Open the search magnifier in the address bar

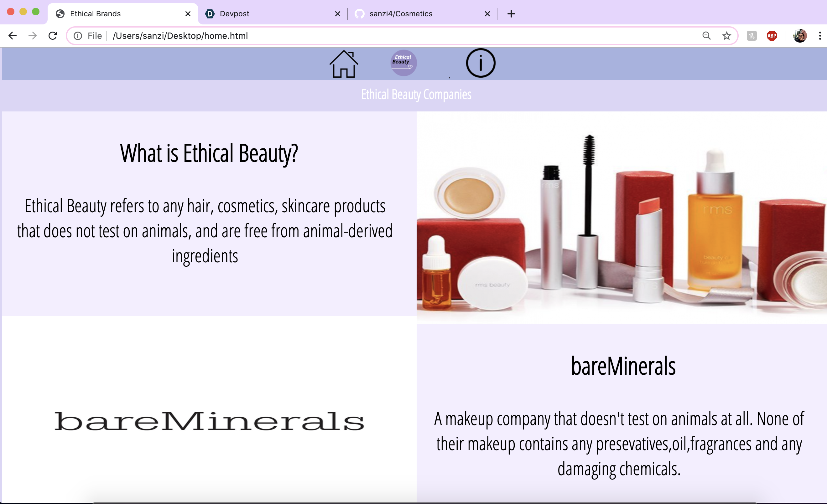click(706, 36)
